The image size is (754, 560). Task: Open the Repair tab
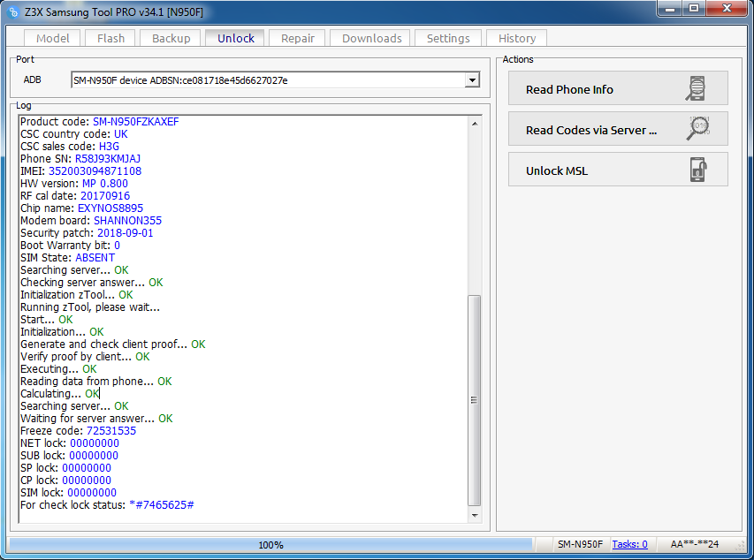coord(297,38)
